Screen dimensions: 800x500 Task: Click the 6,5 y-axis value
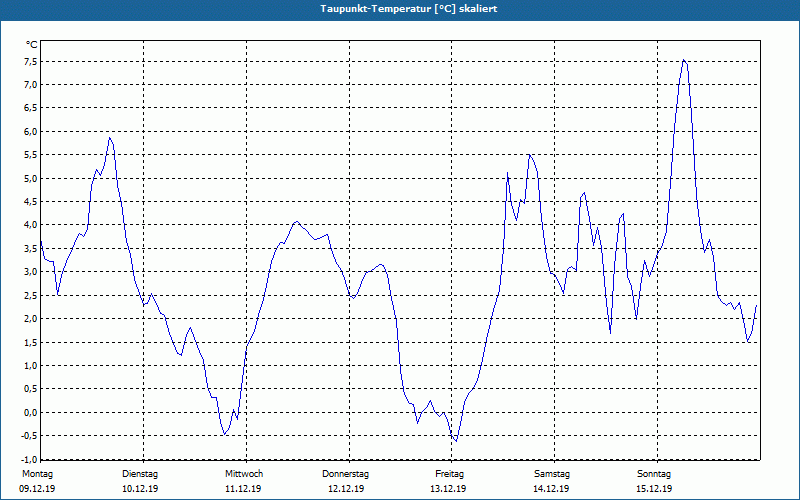31,108
